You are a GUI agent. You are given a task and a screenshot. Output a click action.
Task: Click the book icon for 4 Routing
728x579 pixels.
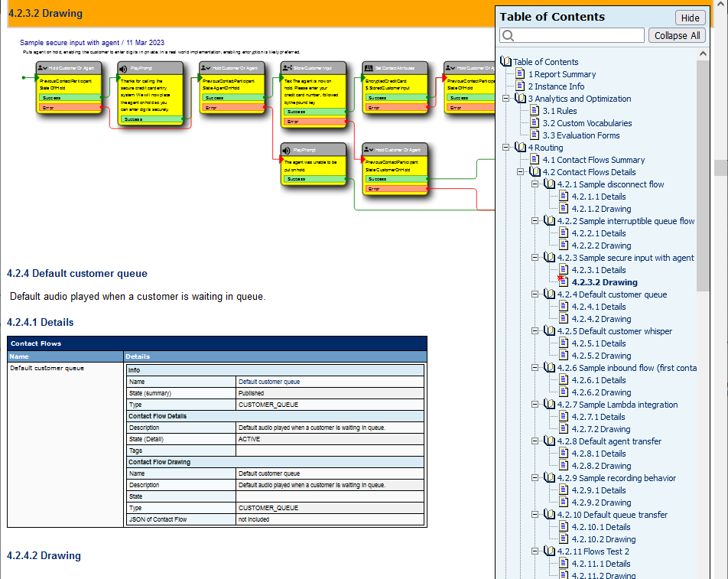click(x=521, y=147)
